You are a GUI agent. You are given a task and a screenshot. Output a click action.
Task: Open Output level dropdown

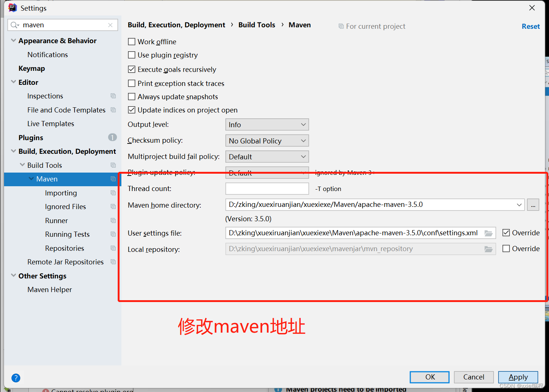tap(267, 125)
